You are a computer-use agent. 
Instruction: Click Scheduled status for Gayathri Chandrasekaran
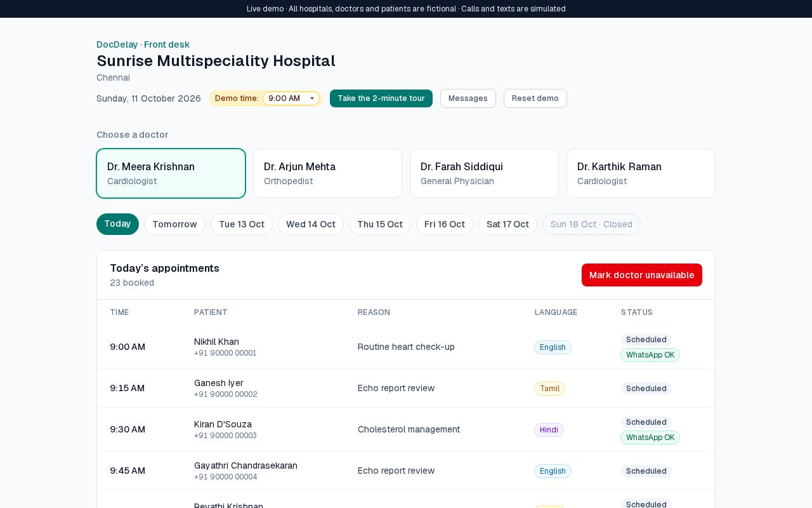[646, 471]
